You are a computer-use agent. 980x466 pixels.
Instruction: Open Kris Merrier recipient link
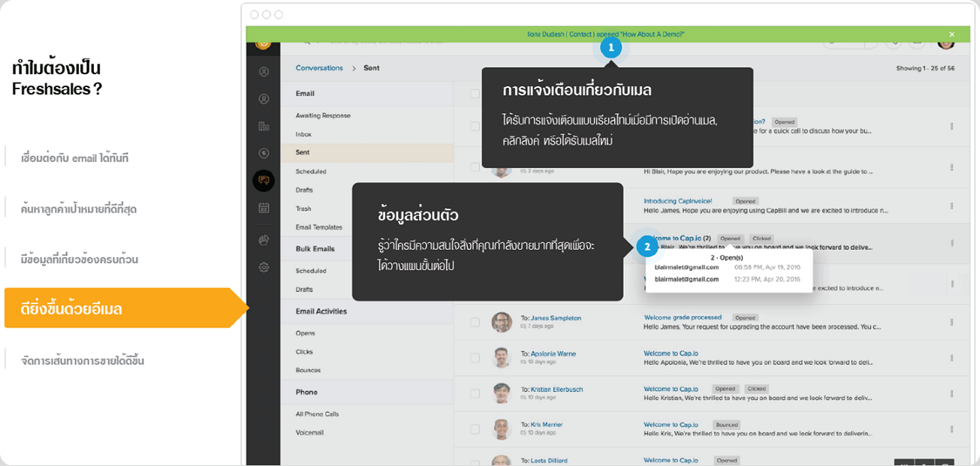point(547,425)
